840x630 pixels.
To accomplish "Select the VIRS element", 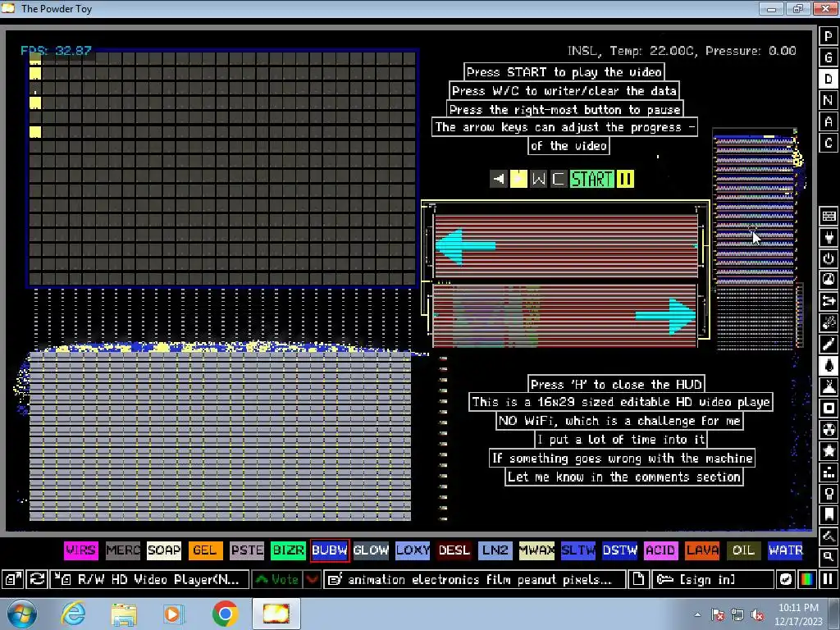I will [x=81, y=550].
